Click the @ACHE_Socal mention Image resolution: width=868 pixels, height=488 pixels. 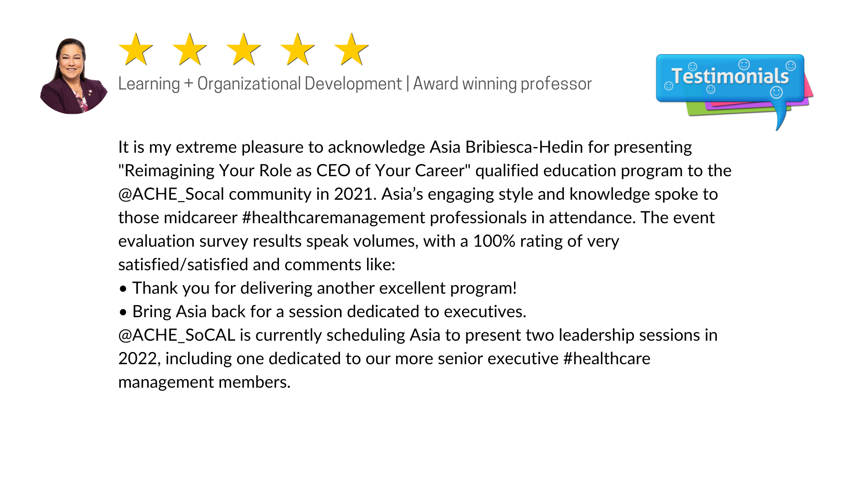[x=171, y=194]
